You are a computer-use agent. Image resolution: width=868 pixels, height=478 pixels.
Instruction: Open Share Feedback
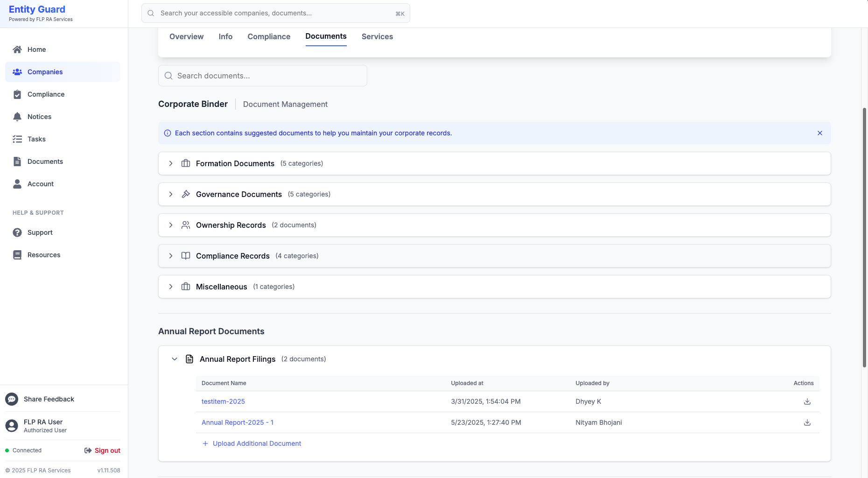[x=49, y=399]
